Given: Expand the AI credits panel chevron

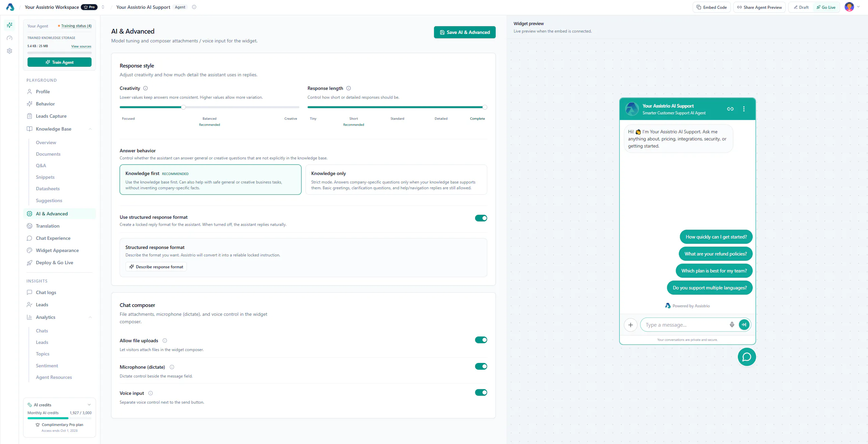Looking at the screenshot, I should tap(89, 405).
